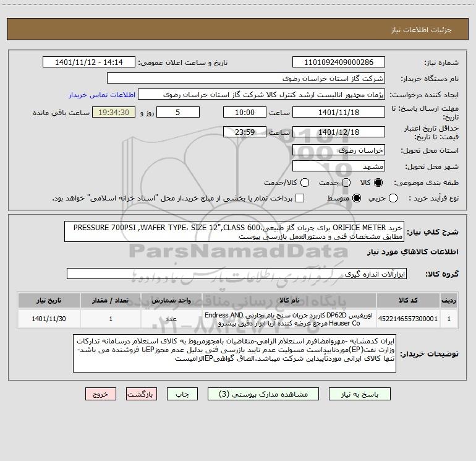The height and width of the screenshot is (461, 476).
Task: Click the اطلاعات کالاهای مورد نیاز heading
Action: (413, 252)
